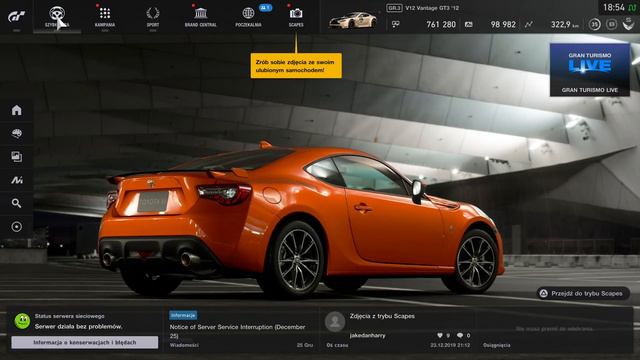Open the track layout sidebar icon
Screen dimensions: 640x360
[x=17, y=180]
